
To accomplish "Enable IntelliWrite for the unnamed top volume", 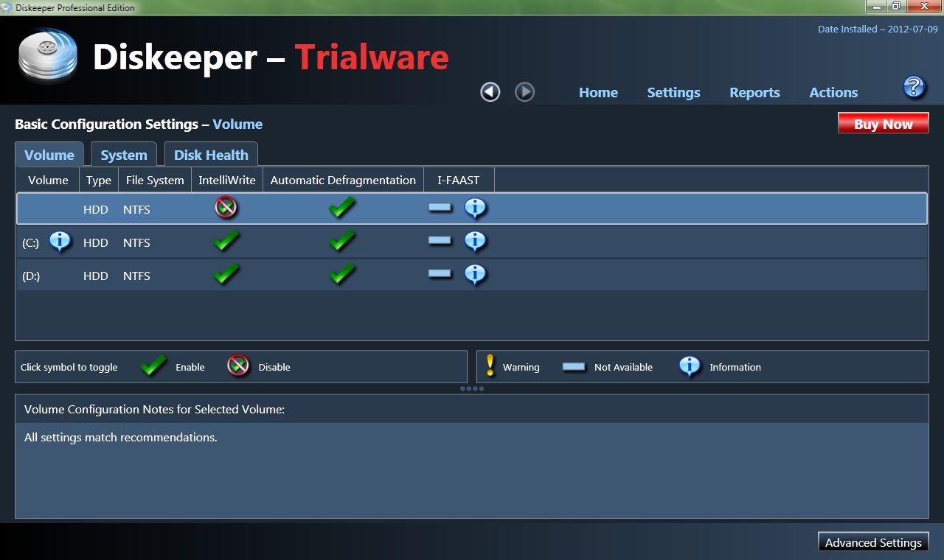I will pos(226,208).
